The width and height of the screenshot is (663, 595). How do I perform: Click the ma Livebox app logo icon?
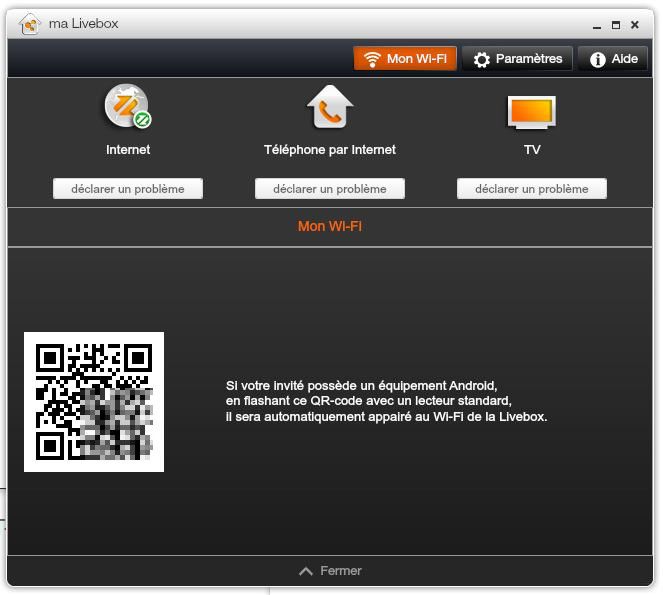[x=30, y=24]
